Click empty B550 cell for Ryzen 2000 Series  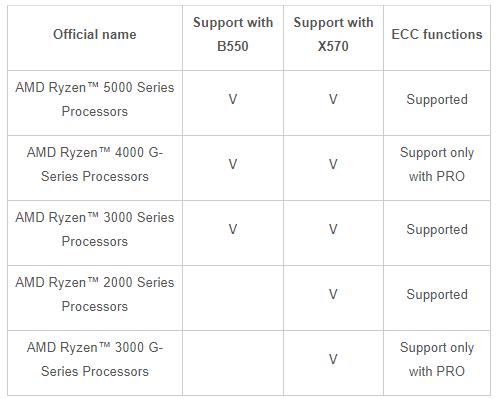point(233,298)
